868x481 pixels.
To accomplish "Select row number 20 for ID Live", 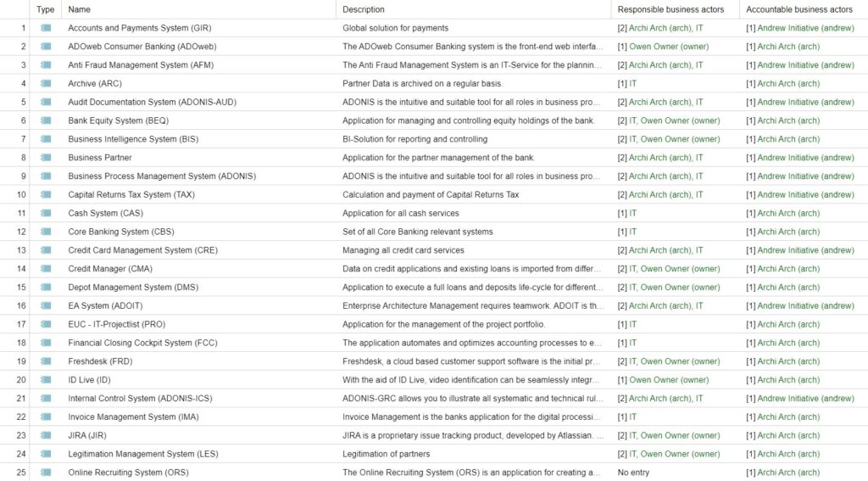I will coord(21,380).
